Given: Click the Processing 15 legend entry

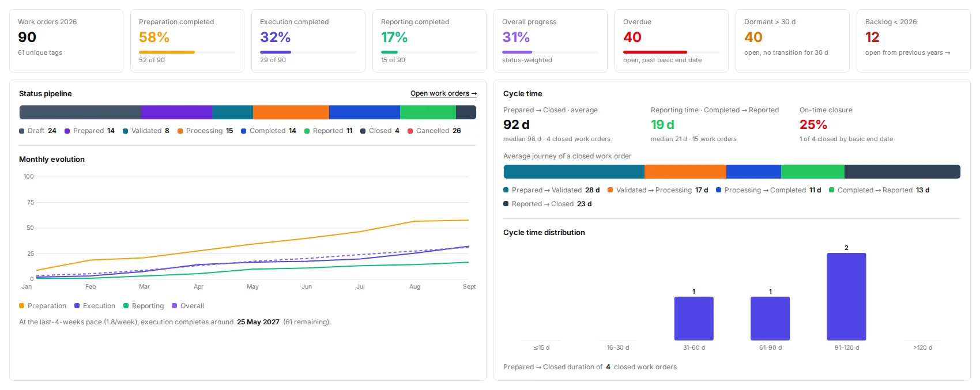Looking at the screenshot, I should [x=205, y=131].
